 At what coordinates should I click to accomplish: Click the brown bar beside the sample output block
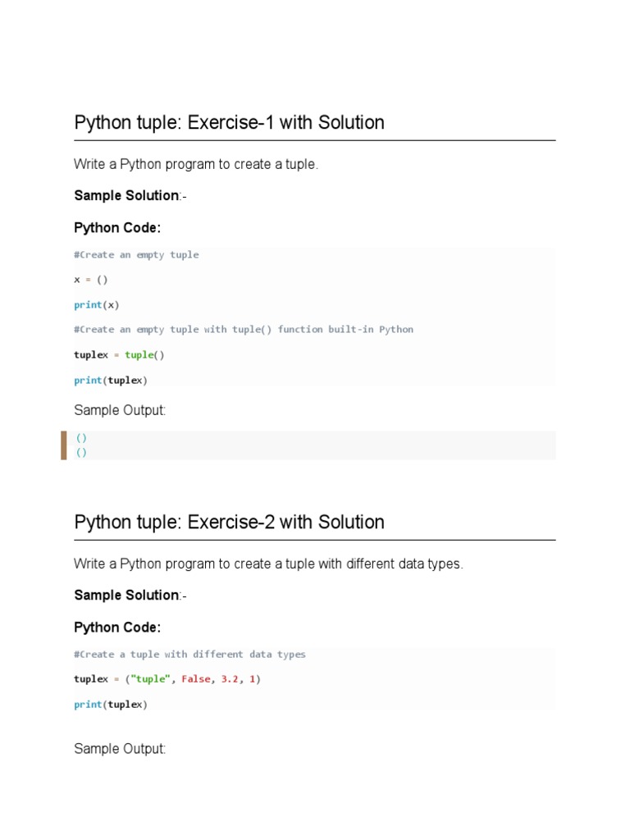(64, 445)
